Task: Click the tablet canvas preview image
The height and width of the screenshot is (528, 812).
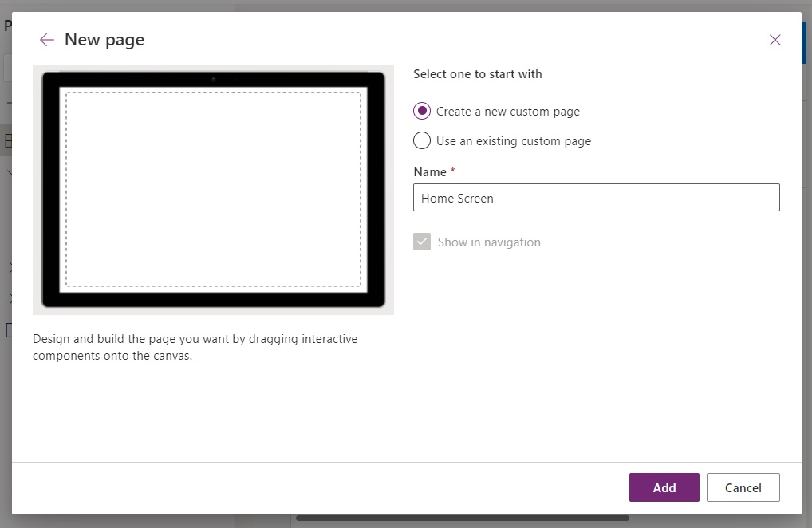Action: (213, 189)
